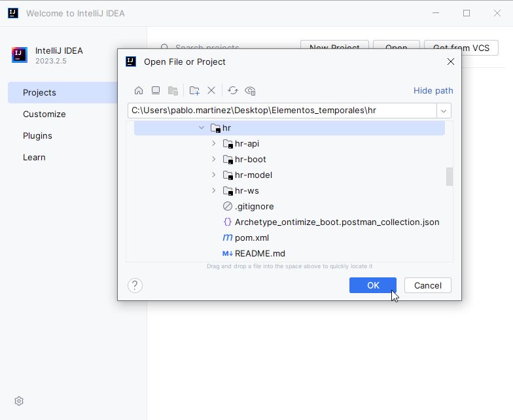The image size is (513, 420).
Task: Click the hr folder icon
Action: pyautogui.click(x=215, y=128)
